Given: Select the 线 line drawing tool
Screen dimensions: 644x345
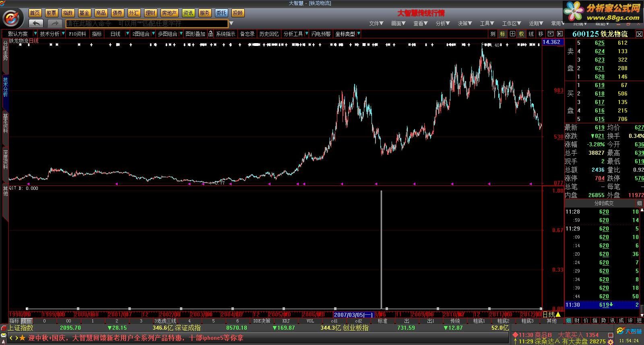Looking at the screenshot, I should pos(531,34).
